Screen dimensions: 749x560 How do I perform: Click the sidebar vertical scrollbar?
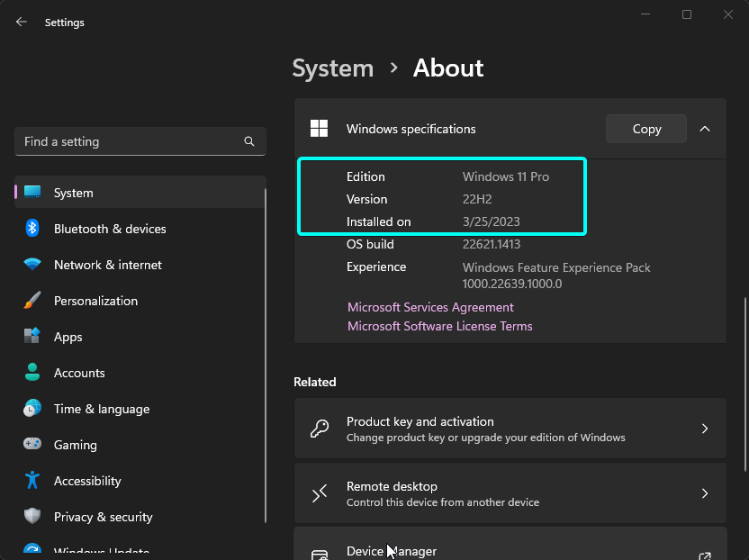point(265,356)
